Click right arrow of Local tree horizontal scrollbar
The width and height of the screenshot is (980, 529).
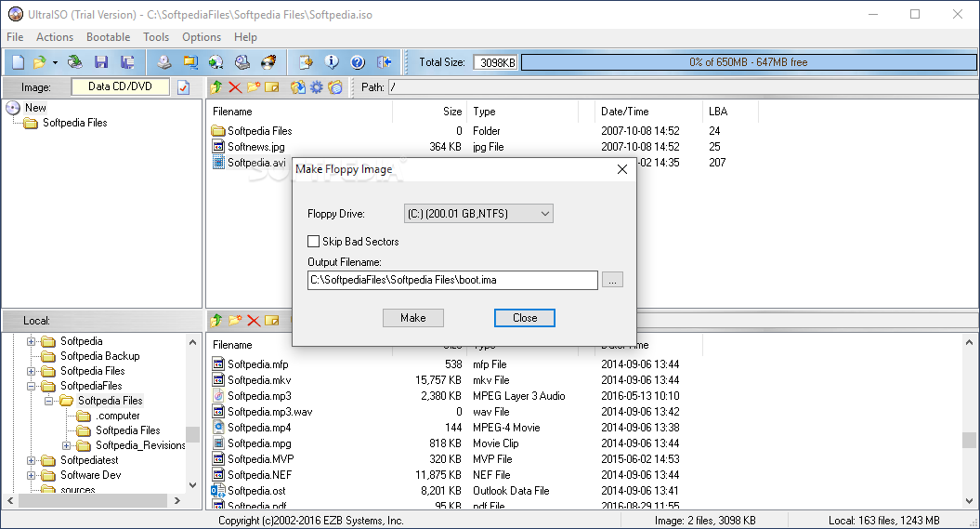[x=176, y=500]
